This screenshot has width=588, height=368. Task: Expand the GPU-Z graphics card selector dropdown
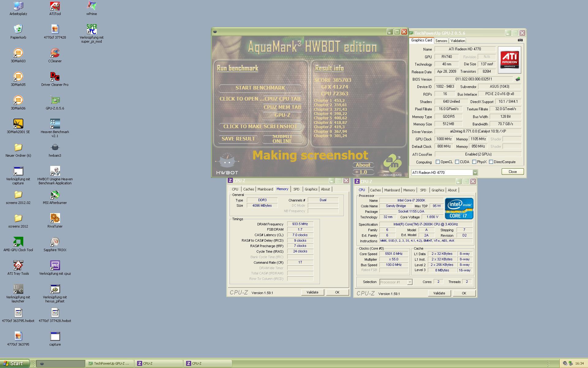475,173
